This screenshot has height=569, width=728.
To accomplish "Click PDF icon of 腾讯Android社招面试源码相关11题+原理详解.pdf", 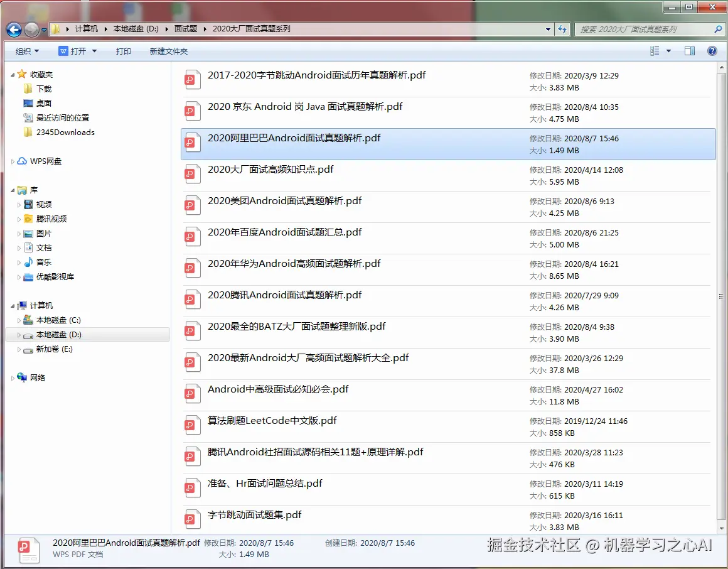I will 192,456.
